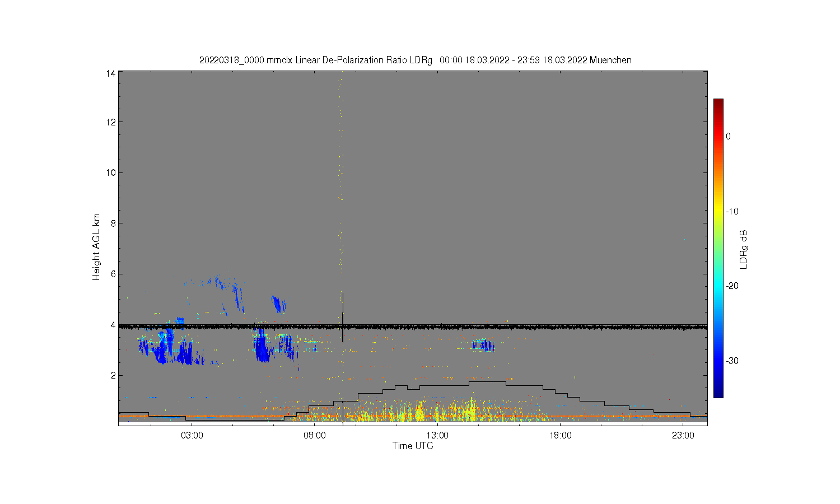Click the plot title text at top
Viewport: 840px width, 504px height.
click(x=415, y=60)
